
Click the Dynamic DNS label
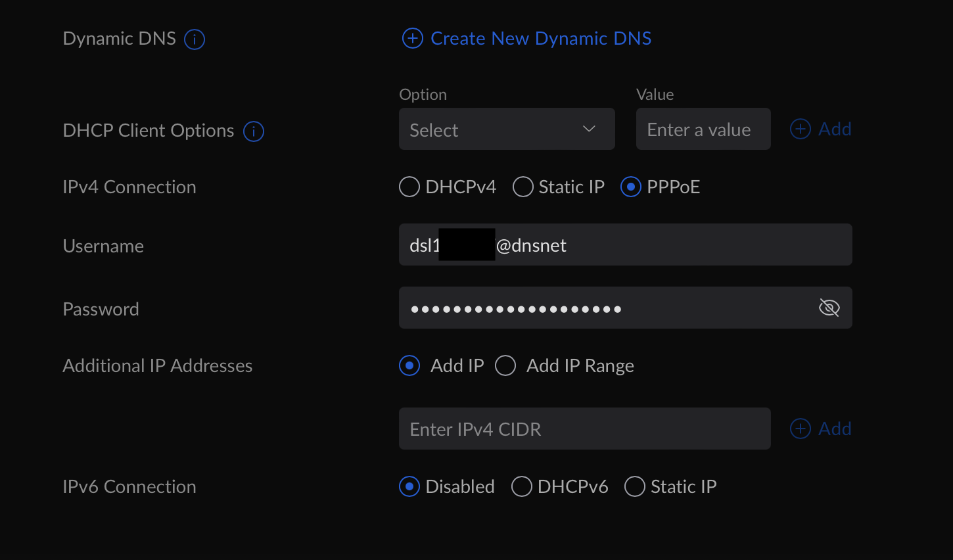pyautogui.click(x=119, y=39)
